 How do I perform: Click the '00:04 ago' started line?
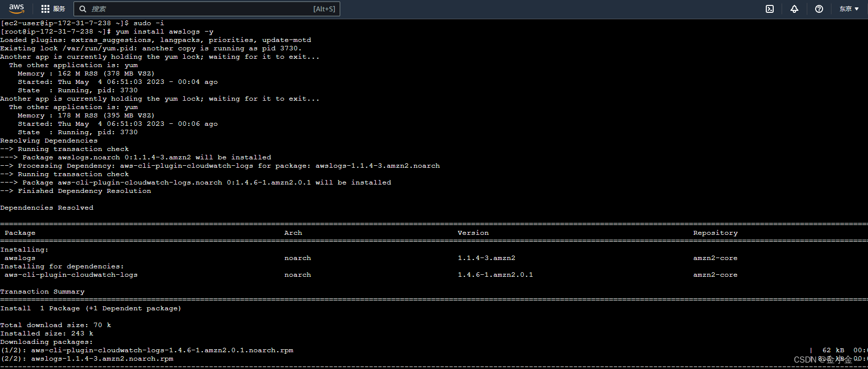(118, 82)
